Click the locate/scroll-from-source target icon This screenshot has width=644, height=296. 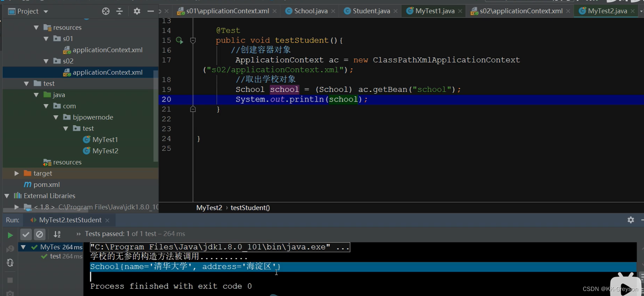(106, 11)
